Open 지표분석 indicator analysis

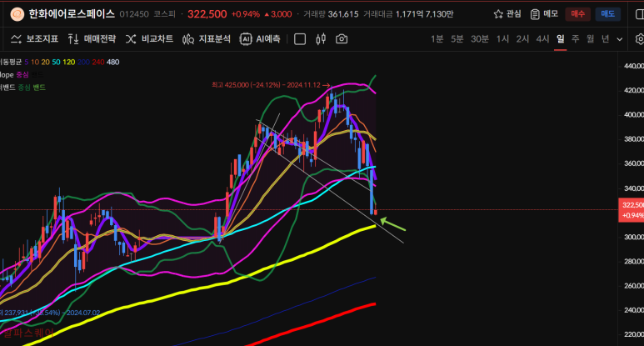(x=207, y=39)
